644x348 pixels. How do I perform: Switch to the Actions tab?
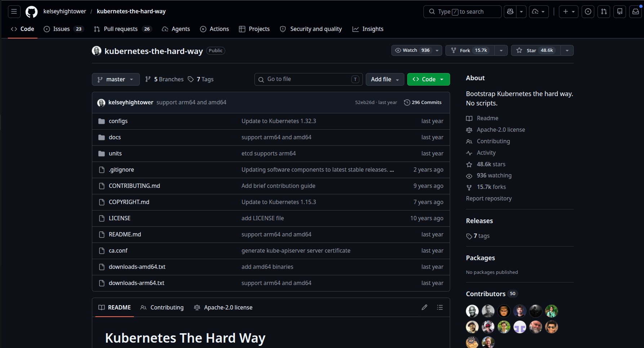[x=214, y=29]
